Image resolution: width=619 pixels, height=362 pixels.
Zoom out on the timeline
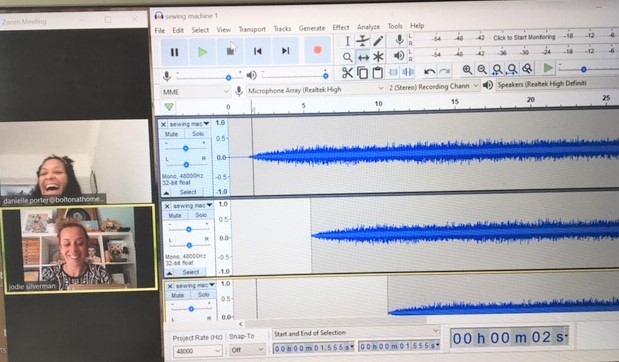coord(482,69)
